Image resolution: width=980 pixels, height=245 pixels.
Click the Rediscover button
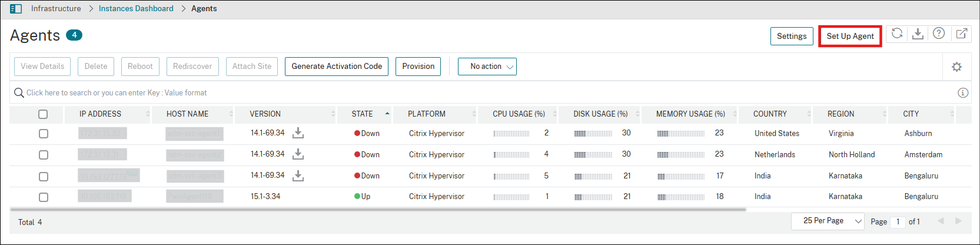(x=192, y=67)
